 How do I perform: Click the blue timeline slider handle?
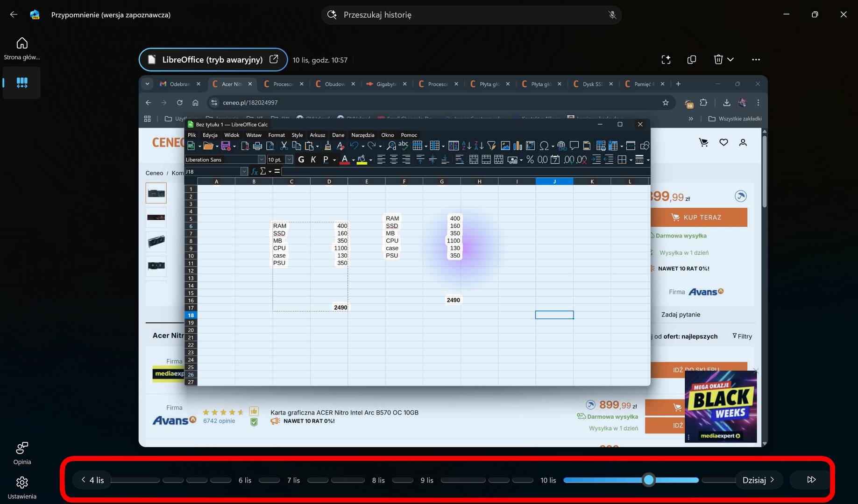[648, 480]
